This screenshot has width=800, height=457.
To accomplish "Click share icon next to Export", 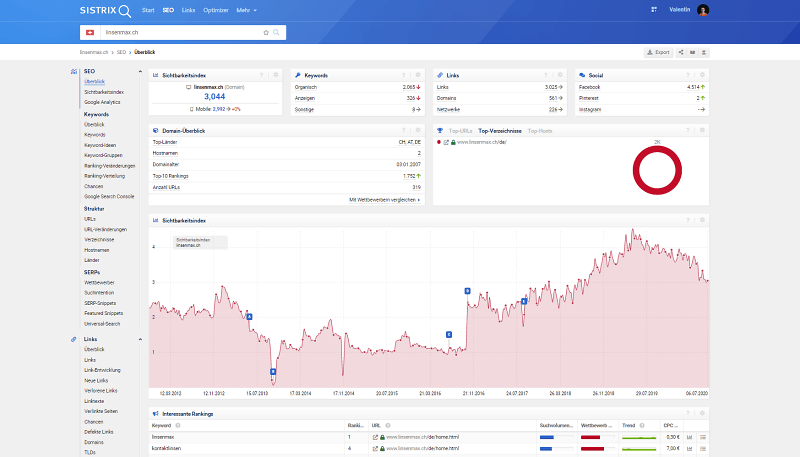I will coord(681,52).
